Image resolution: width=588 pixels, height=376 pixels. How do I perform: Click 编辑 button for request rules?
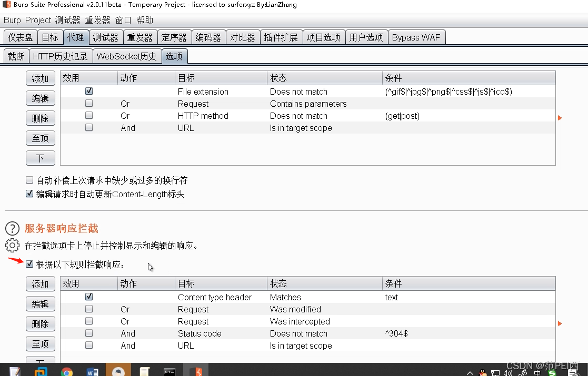pos(41,98)
